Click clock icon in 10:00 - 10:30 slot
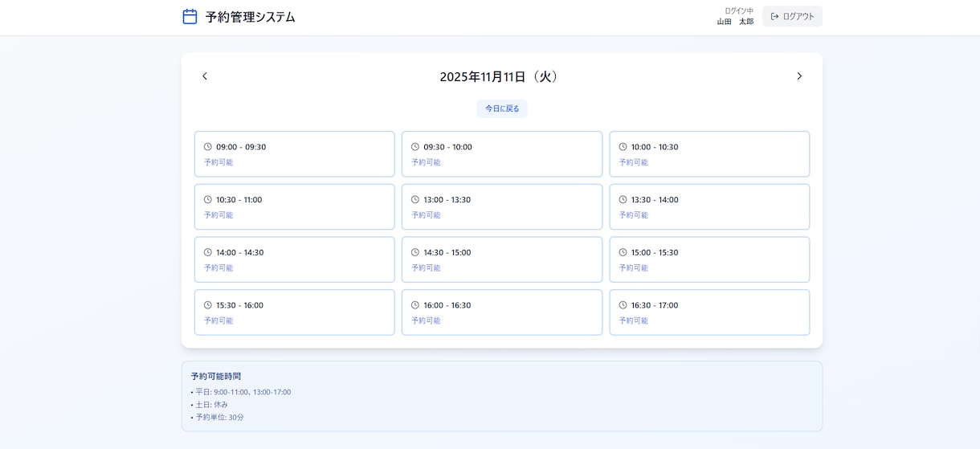Screen dimensions: 980x449 click(623, 147)
